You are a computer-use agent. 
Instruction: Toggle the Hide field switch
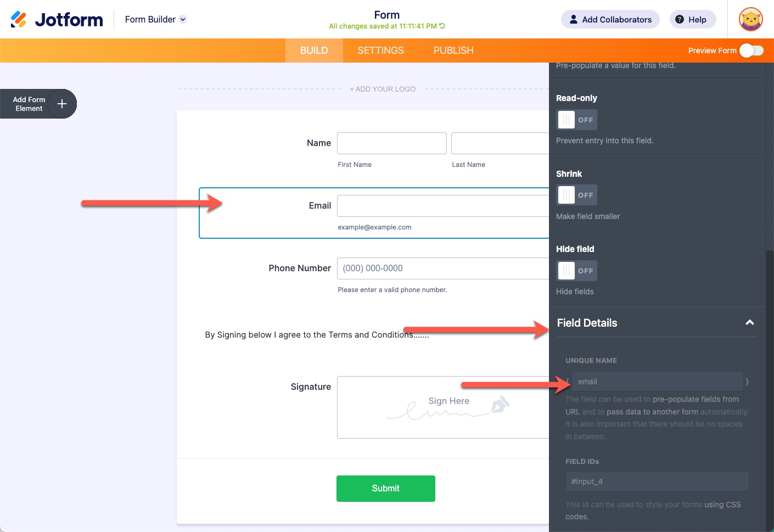point(576,271)
